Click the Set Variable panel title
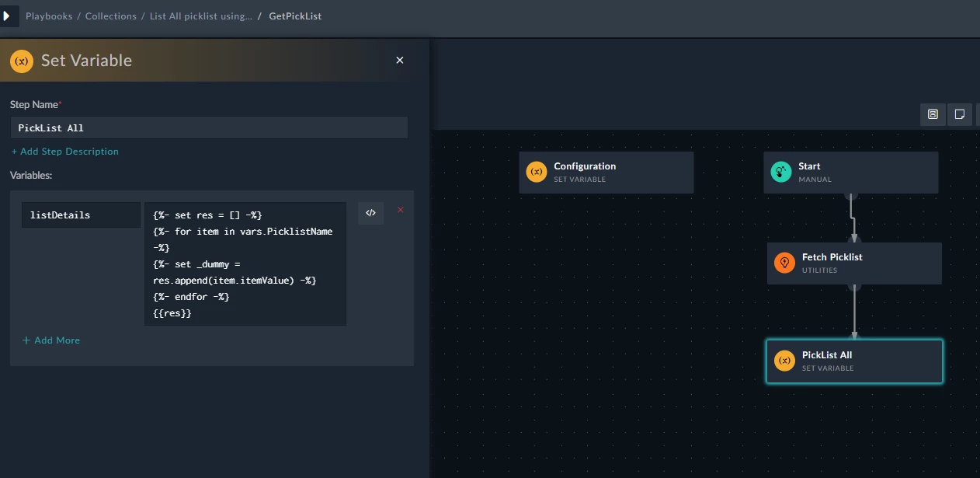This screenshot has width=980, height=478. pyautogui.click(x=86, y=61)
